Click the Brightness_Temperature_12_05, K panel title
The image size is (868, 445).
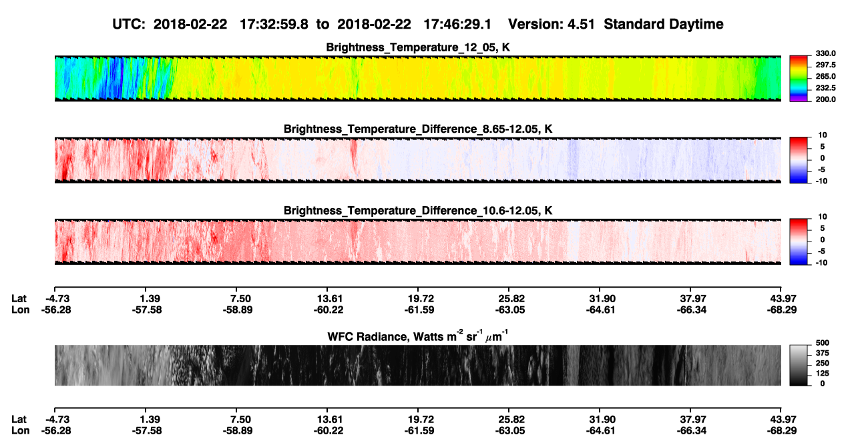click(418, 47)
